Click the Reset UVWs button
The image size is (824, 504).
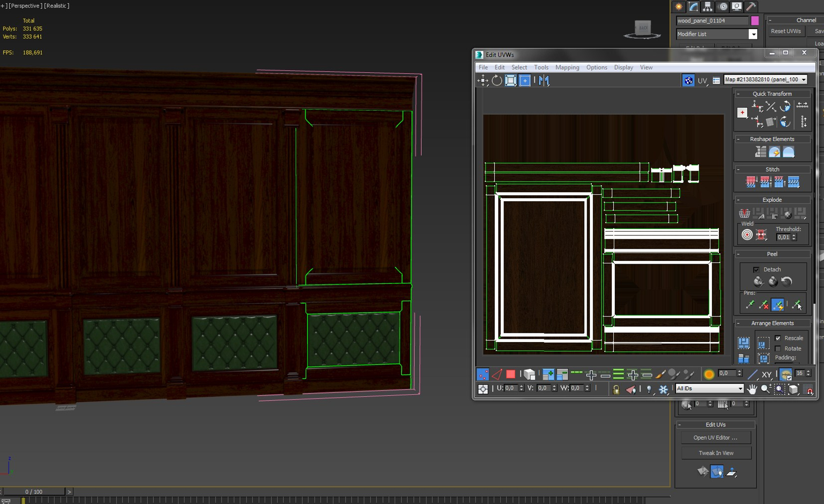tap(786, 31)
